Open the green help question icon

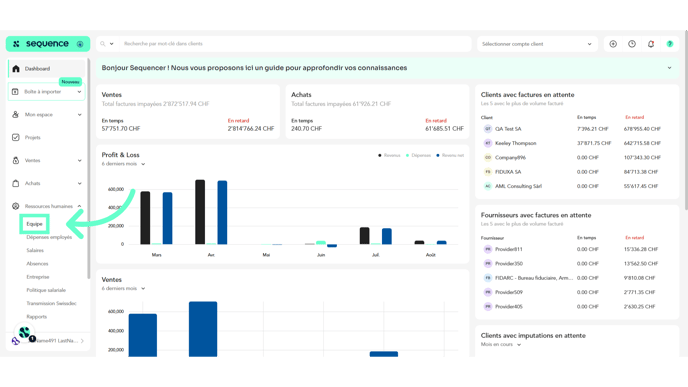tap(670, 44)
